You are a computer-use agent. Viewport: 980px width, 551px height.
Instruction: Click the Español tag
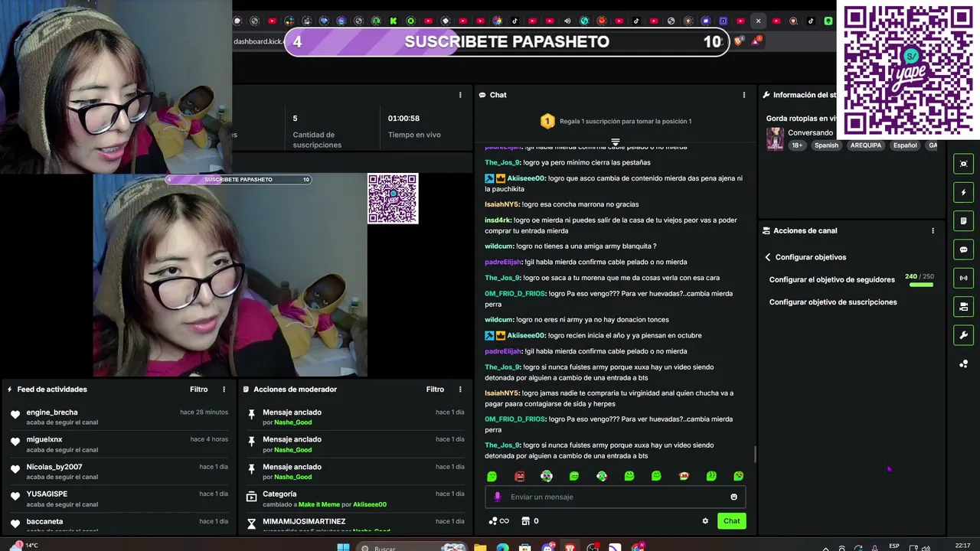tap(905, 145)
